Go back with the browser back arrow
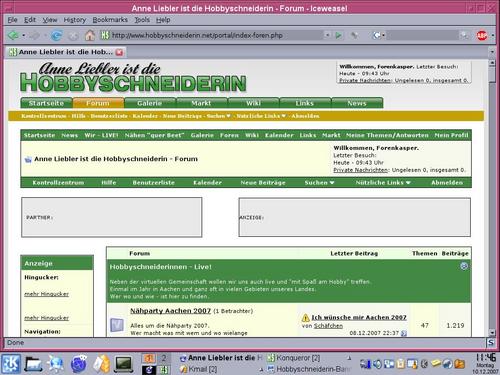Viewport: 500px width, 375px height. pos(13,35)
